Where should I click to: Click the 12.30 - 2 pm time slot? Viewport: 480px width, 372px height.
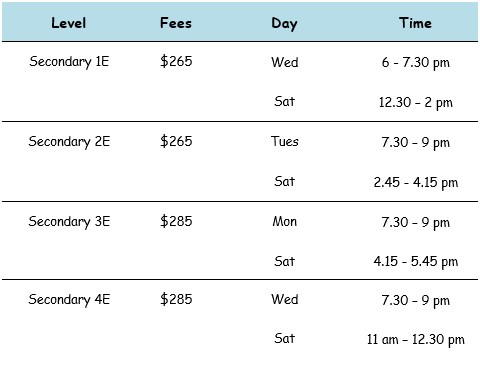[416, 102]
